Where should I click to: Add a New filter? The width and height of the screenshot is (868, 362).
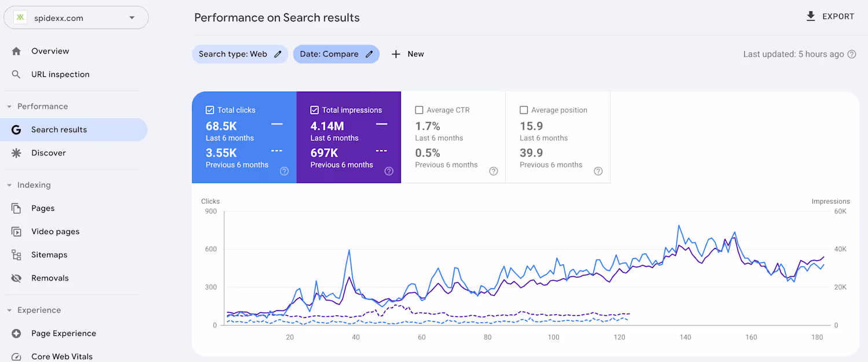click(408, 54)
